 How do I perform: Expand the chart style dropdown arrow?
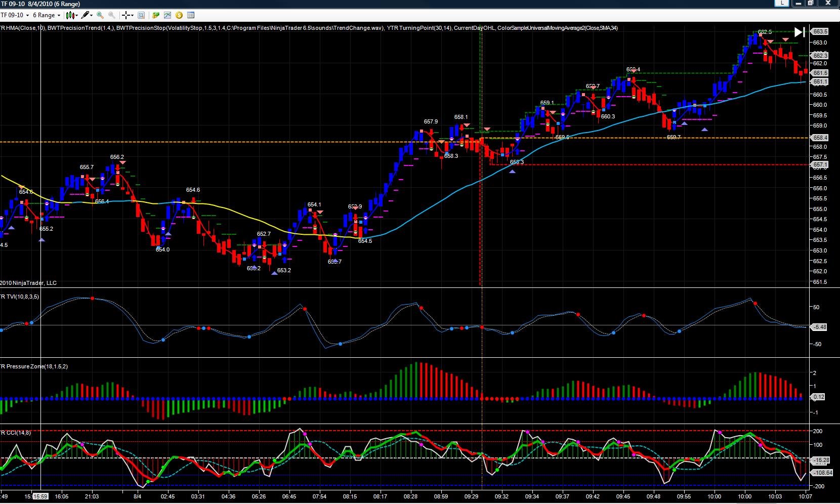point(77,16)
